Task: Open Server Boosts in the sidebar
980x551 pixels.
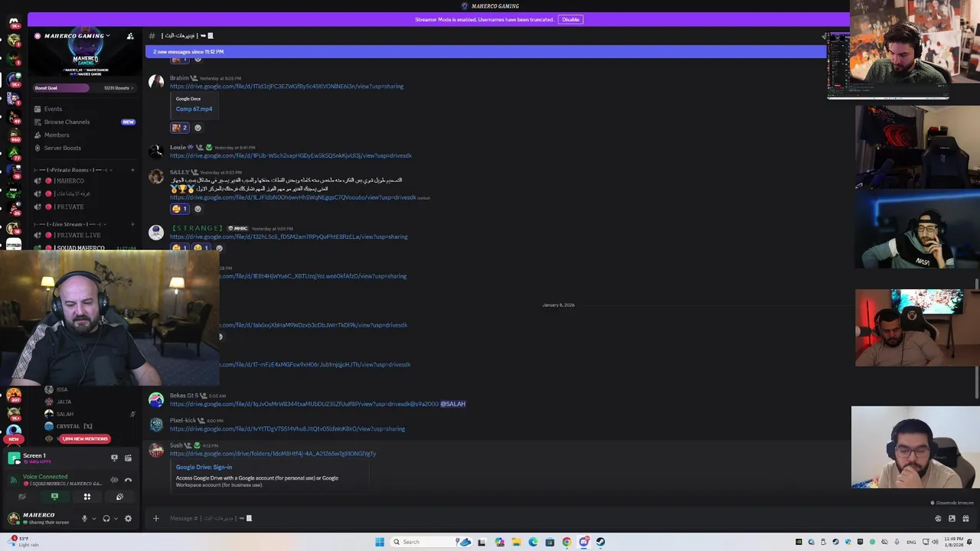Action: pyautogui.click(x=62, y=148)
